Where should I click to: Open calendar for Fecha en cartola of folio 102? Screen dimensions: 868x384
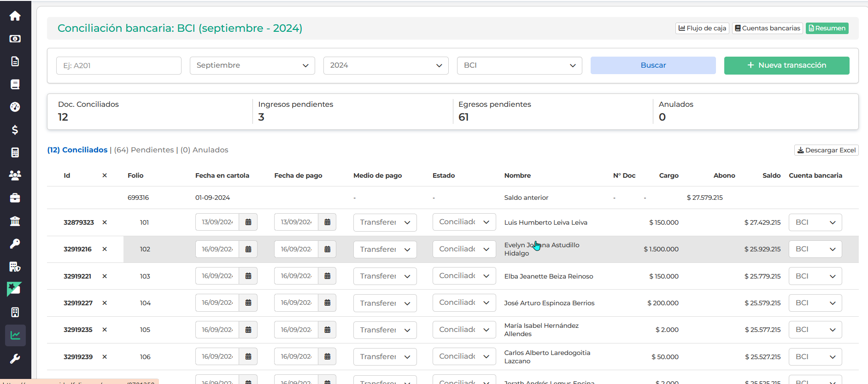click(x=248, y=249)
